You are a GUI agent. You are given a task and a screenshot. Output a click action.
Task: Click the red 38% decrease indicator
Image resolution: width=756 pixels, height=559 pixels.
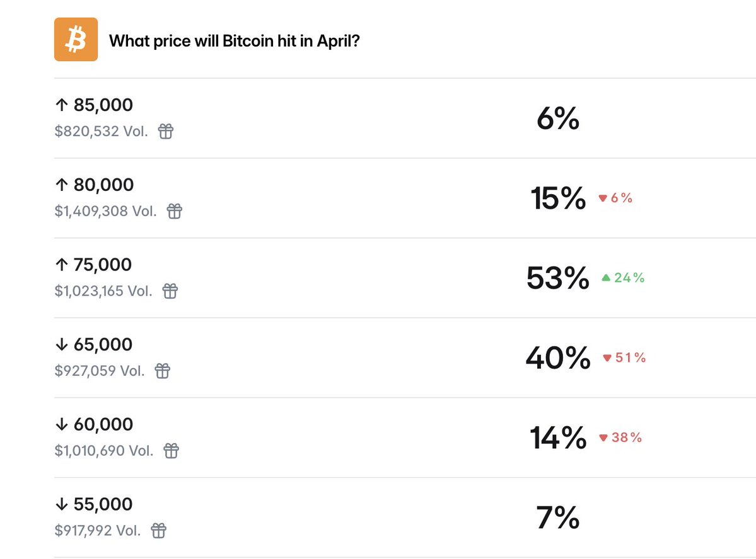tap(620, 437)
